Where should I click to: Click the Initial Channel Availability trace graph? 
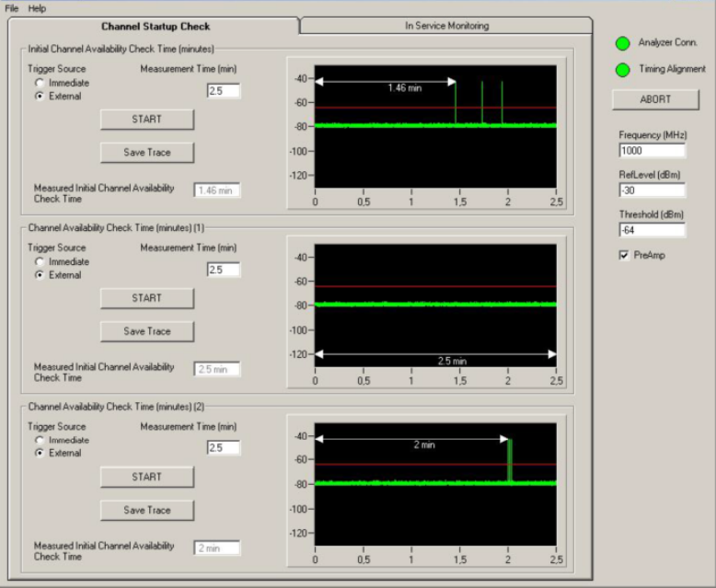[x=435, y=126]
